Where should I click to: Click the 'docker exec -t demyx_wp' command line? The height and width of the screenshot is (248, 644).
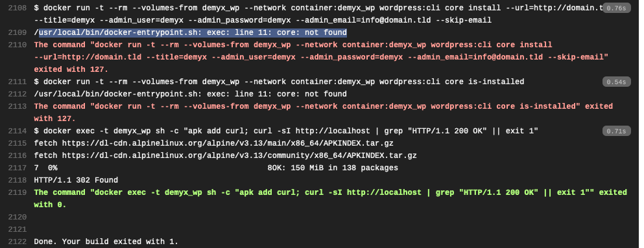click(x=286, y=131)
